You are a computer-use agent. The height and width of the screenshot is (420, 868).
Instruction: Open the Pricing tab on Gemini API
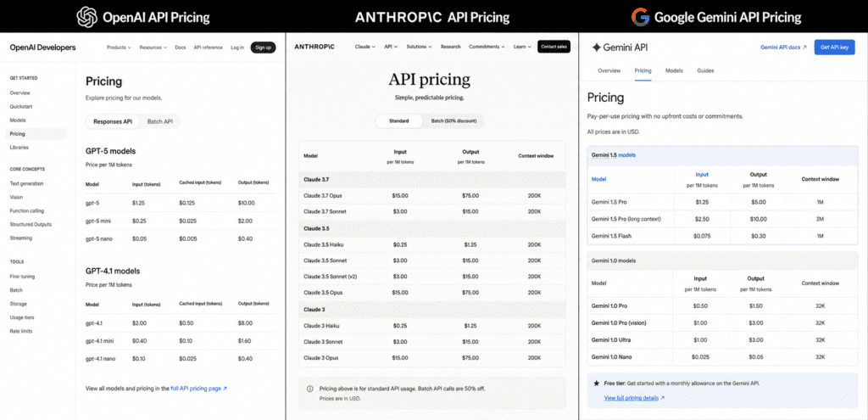pos(643,71)
